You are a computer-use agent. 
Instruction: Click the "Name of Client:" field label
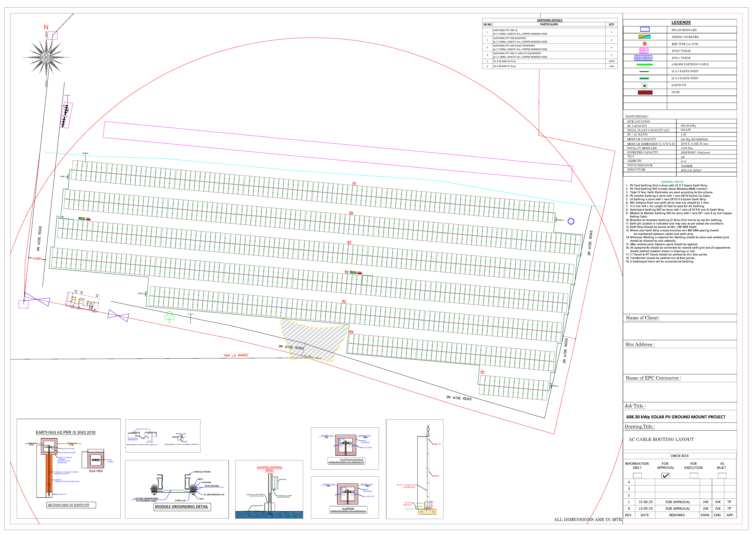pyautogui.click(x=642, y=318)
